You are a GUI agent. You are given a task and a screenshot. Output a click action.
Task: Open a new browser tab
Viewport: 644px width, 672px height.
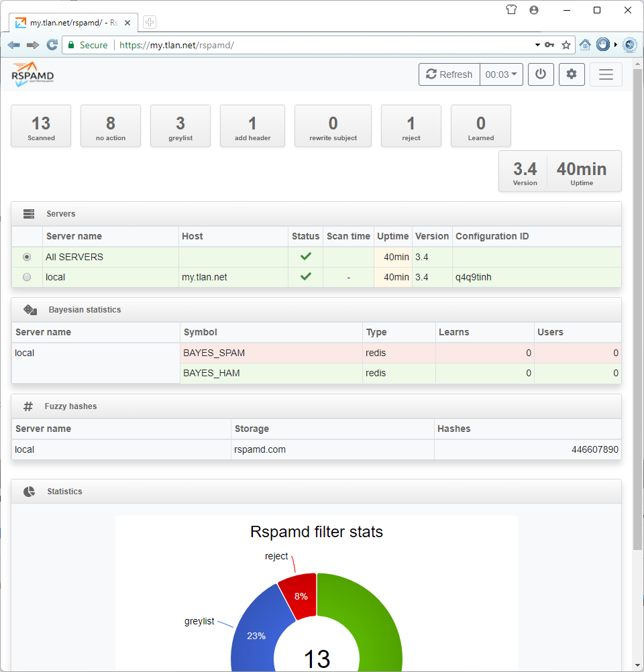[x=149, y=22]
